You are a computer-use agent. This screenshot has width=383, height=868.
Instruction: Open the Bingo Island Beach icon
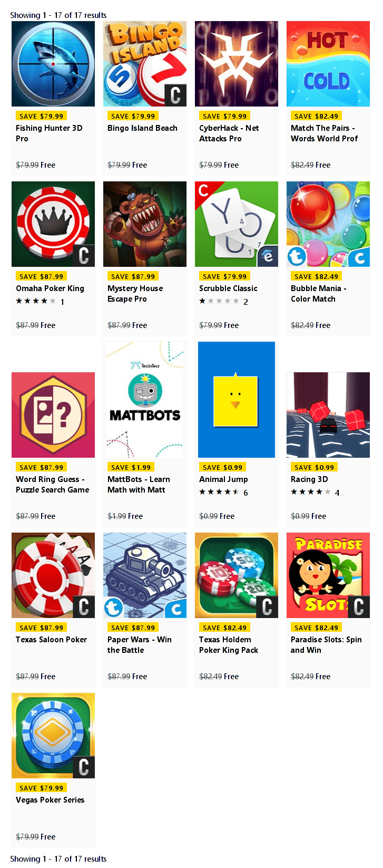[145, 64]
